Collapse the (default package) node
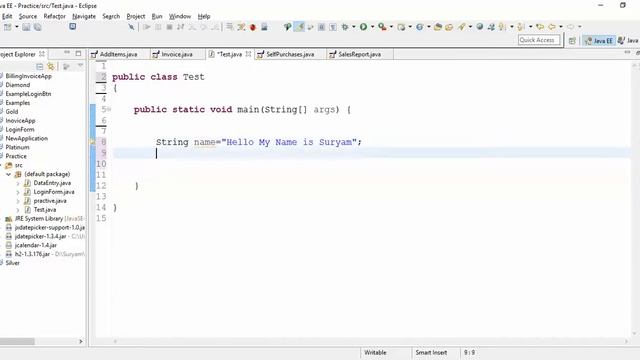Image resolution: width=640 pixels, height=360 pixels. (8, 174)
